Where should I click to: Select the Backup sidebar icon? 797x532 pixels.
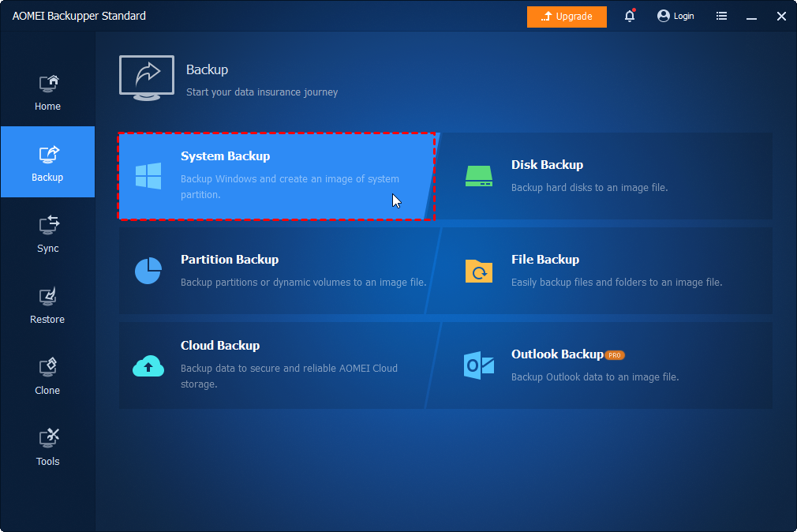(x=48, y=154)
